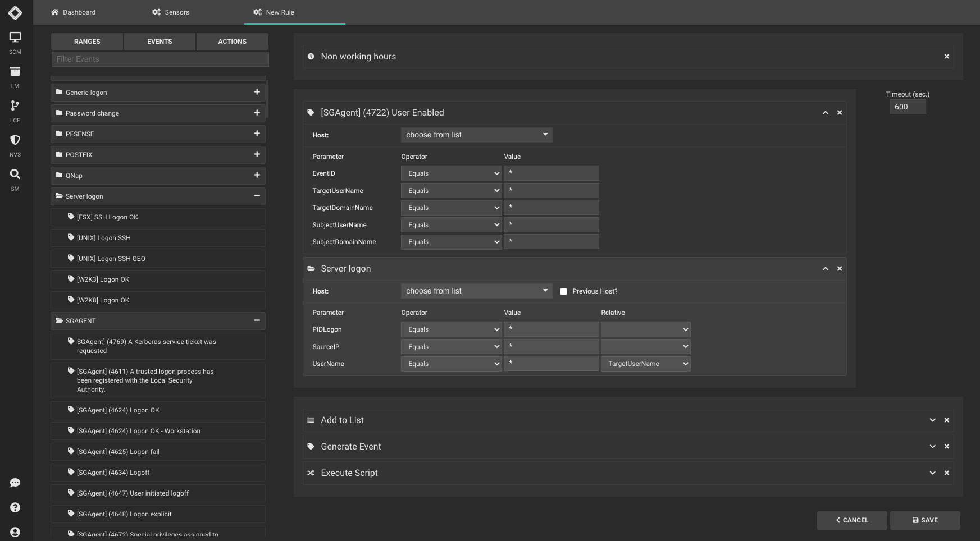980x541 pixels.
Task: Click the Timeout seconds input field
Action: [907, 107]
